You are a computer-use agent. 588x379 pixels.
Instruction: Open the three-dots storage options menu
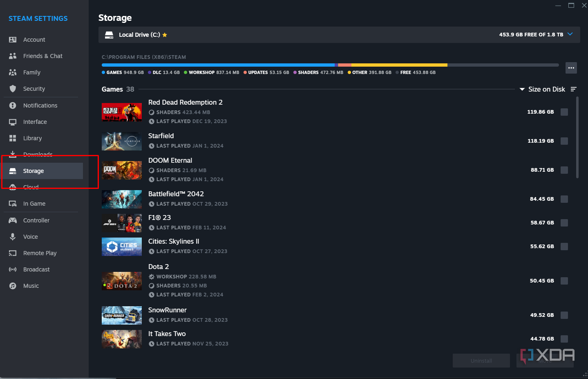click(x=571, y=68)
